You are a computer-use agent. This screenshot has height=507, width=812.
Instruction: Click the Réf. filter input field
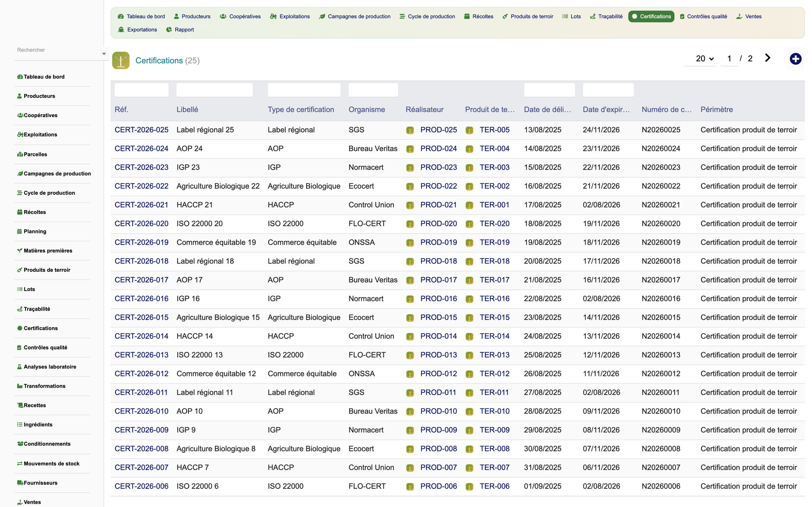(141, 90)
